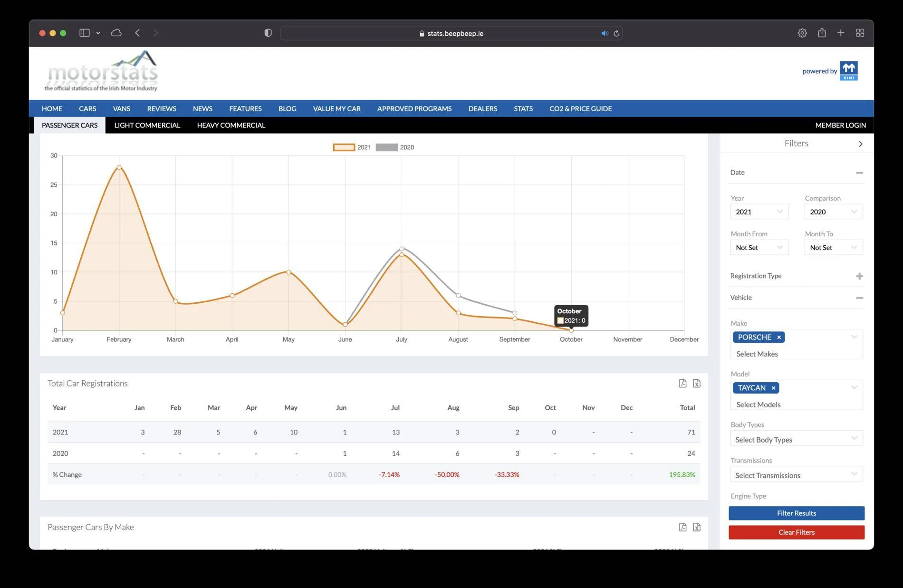Expand the Registration Type filter section

[859, 276]
